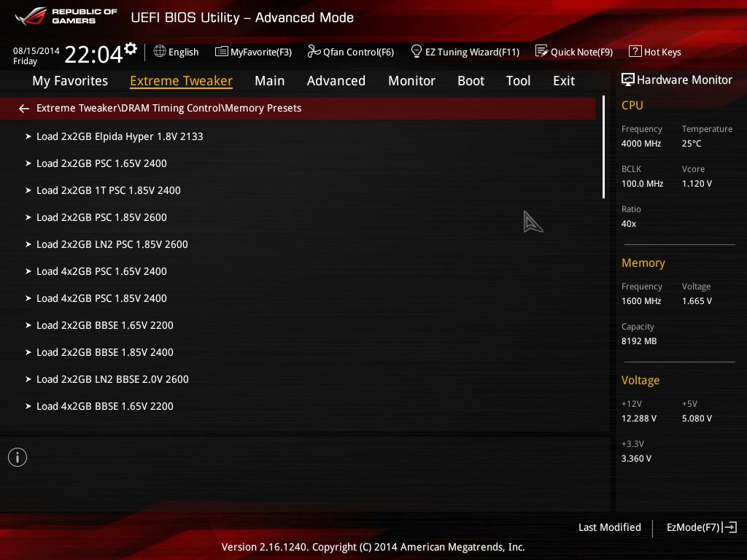Expand arrow for 2x2GB 1T PSC 1.85V 2400
Screen dimensions: 747x560
(x=28, y=190)
